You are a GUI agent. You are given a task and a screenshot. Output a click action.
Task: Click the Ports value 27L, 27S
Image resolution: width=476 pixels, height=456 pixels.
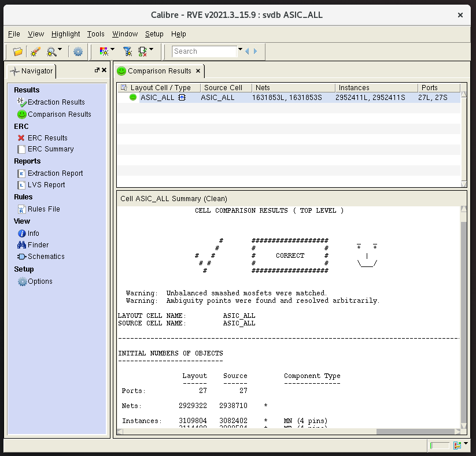tap(433, 98)
